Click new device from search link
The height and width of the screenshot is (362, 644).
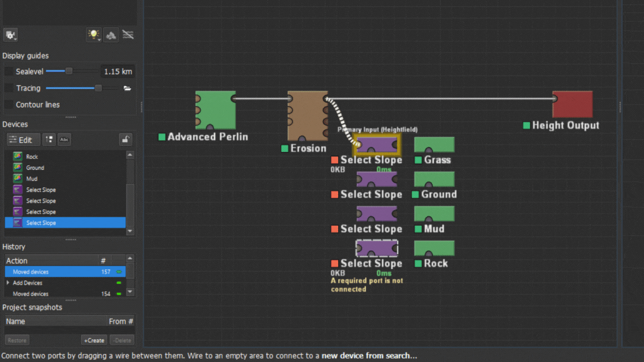coord(369,356)
